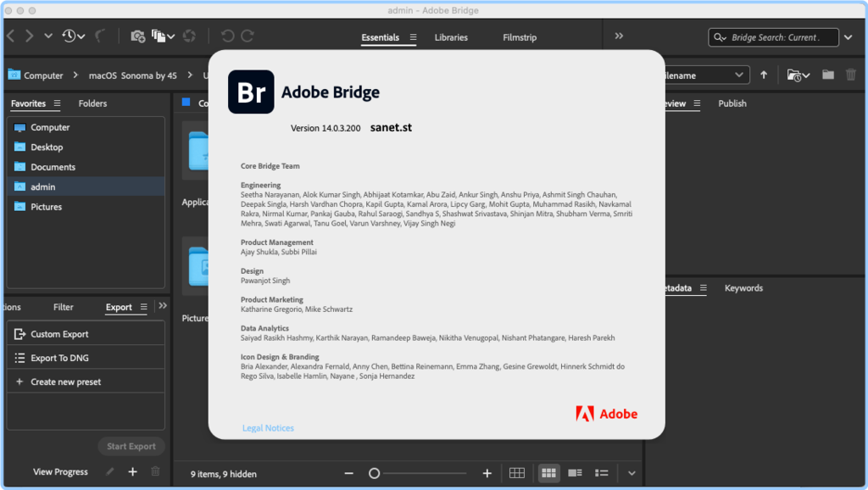The width and height of the screenshot is (868, 490).
Task: Select Desktop in Favorites
Action: pyautogui.click(x=86, y=148)
